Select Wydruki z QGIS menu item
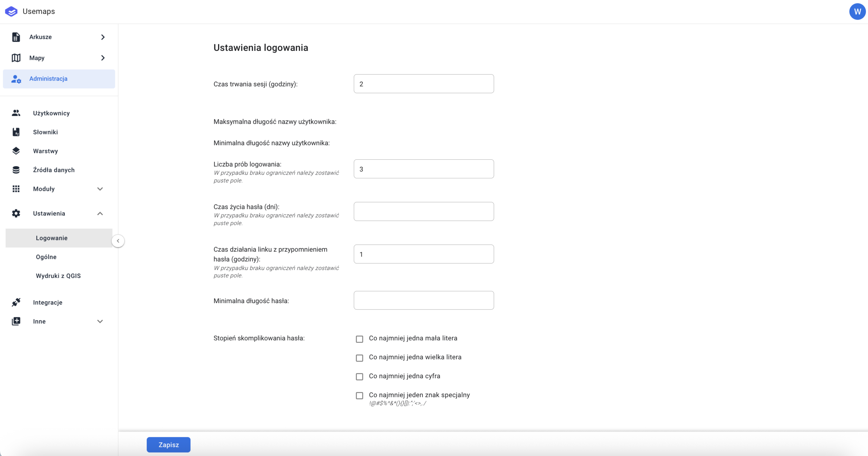The width and height of the screenshot is (868, 456). pyautogui.click(x=58, y=276)
